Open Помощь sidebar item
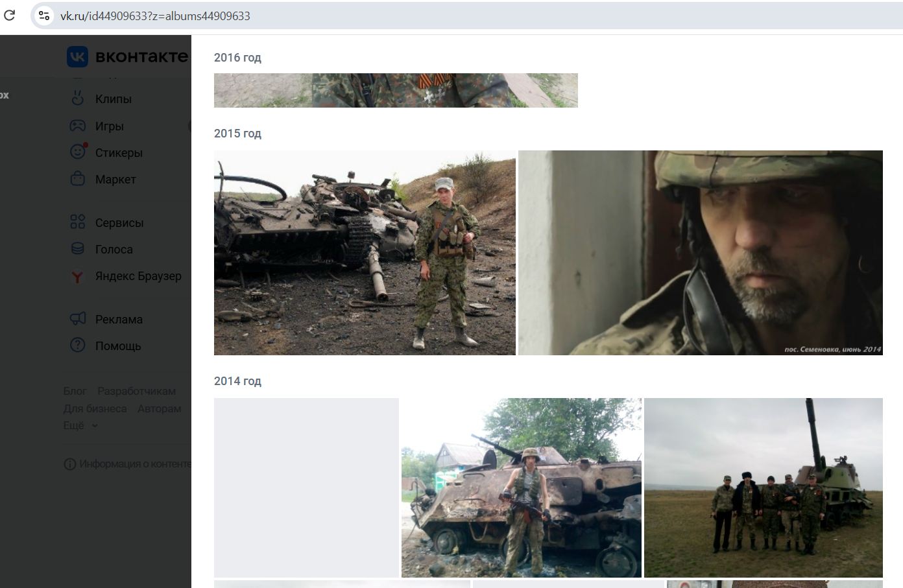 pos(118,346)
